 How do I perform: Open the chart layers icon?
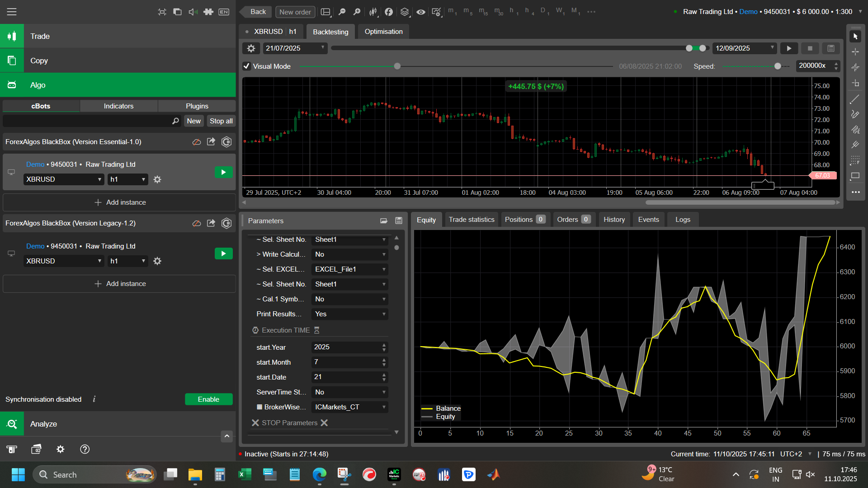click(x=405, y=12)
